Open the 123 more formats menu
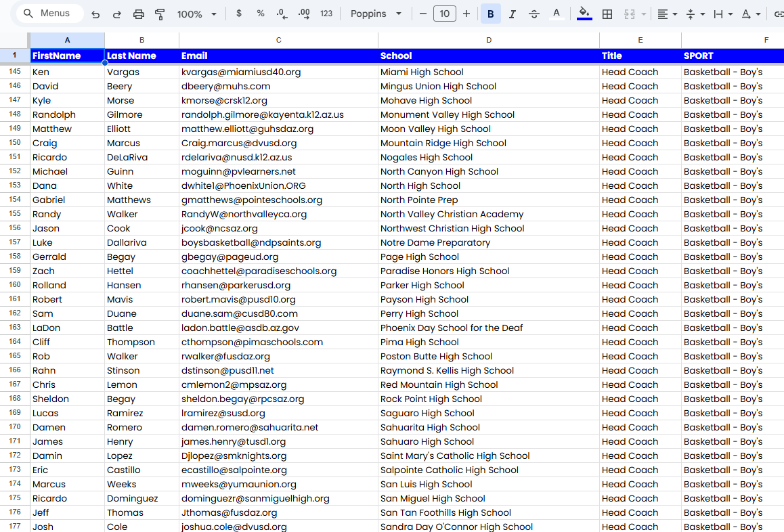This screenshot has height=532, width=784. point(326,14)
